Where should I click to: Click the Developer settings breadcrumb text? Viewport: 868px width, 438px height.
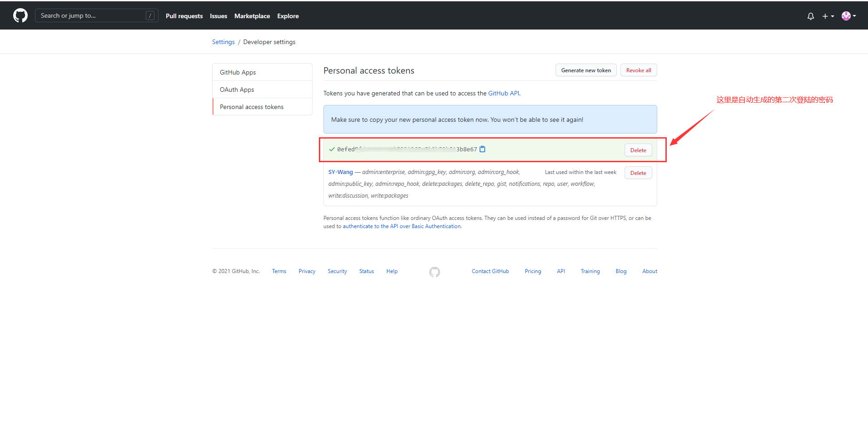pyautogui.click(x=269, y=42)
